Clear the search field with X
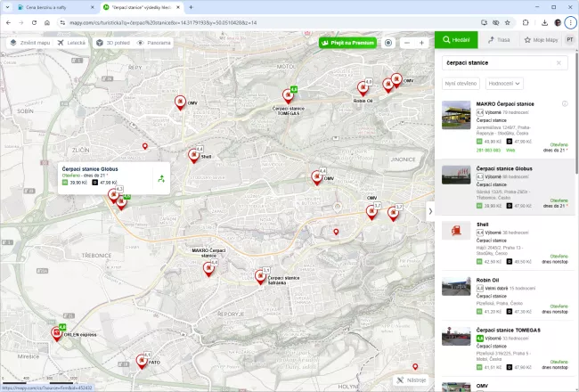The width and height of the screenshot is (579, 392). coord(559,63)
